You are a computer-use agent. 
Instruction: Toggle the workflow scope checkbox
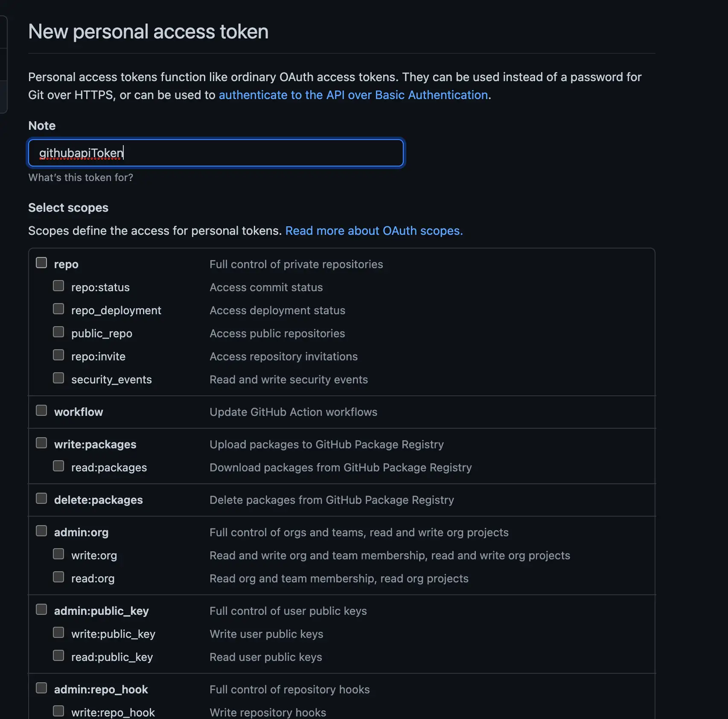[41, 410]
